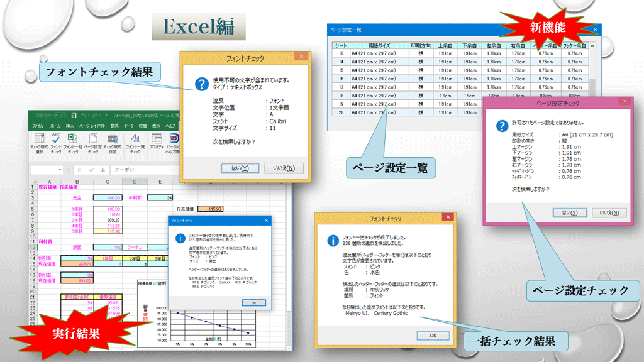Save the workbook via Quick Access Toolbar
Image resolution: width=644 pixels, height=362 pixels.
click(74, 116)
